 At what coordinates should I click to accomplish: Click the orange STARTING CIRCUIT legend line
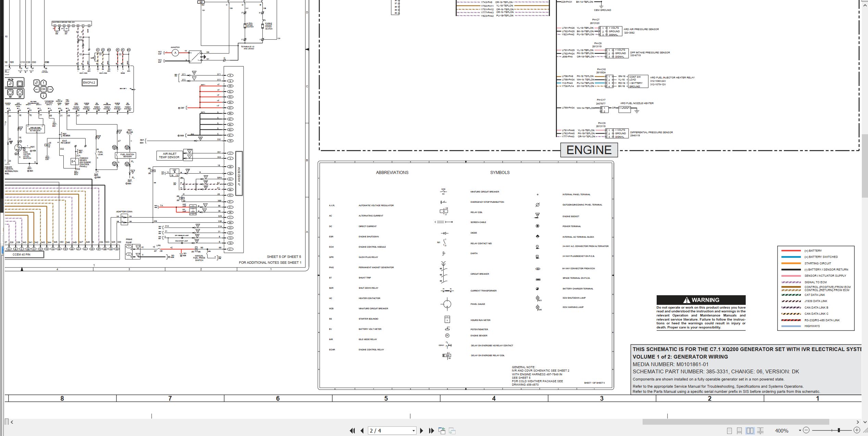(x=791, y=263)
